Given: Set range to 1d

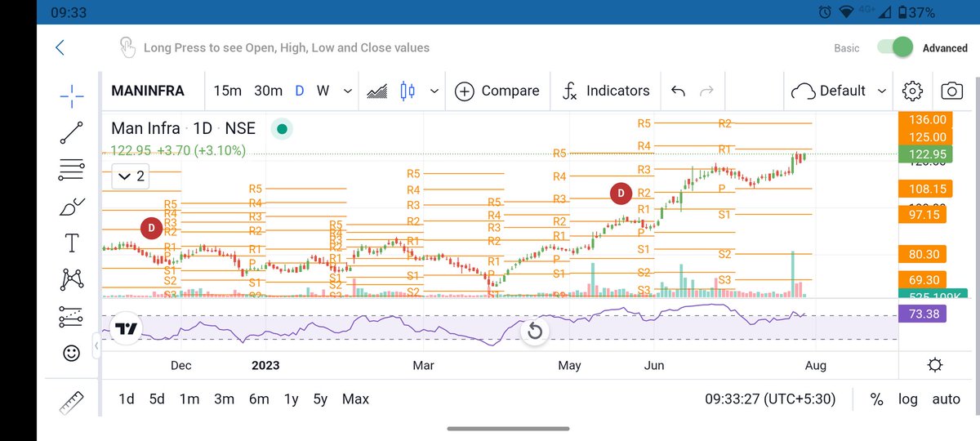Looking at the screenshot, I should click(127, 399).
